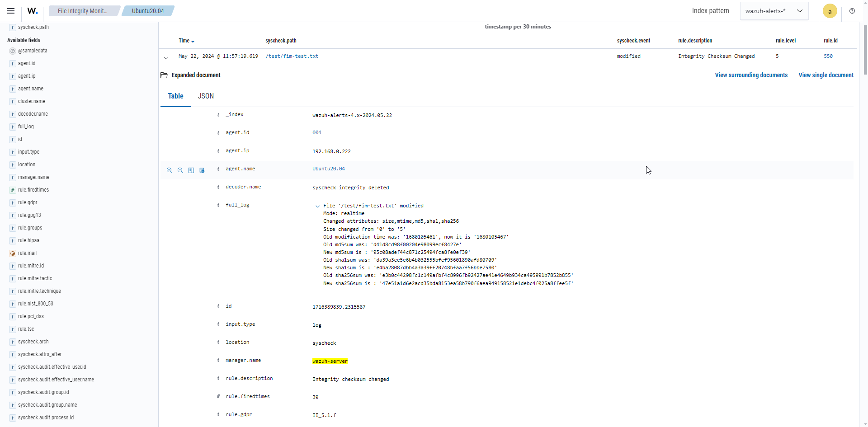Open rule id 550 link
Viewport: 868px width, 427px height.
point(828,56)
